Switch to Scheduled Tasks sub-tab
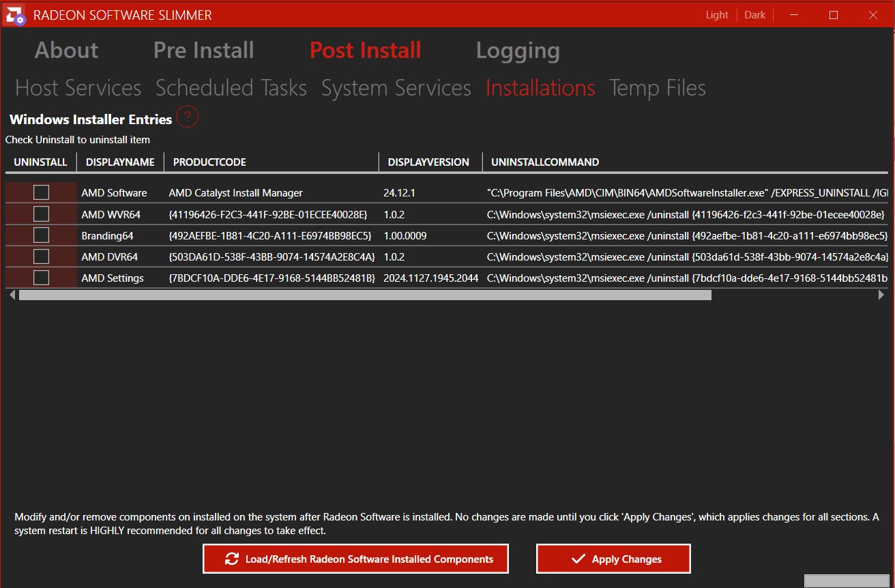Screen dimensions: 895x588 [231, 88]
